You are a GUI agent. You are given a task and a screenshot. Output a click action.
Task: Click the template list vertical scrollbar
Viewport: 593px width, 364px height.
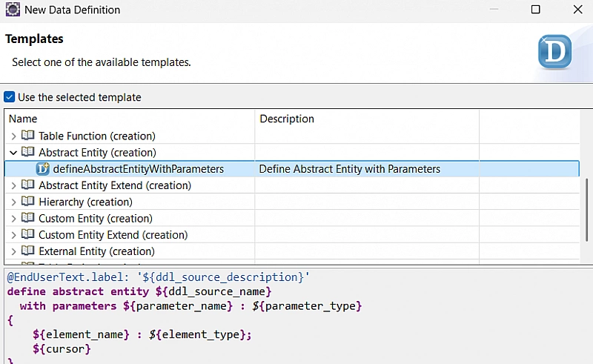[586, 208]
